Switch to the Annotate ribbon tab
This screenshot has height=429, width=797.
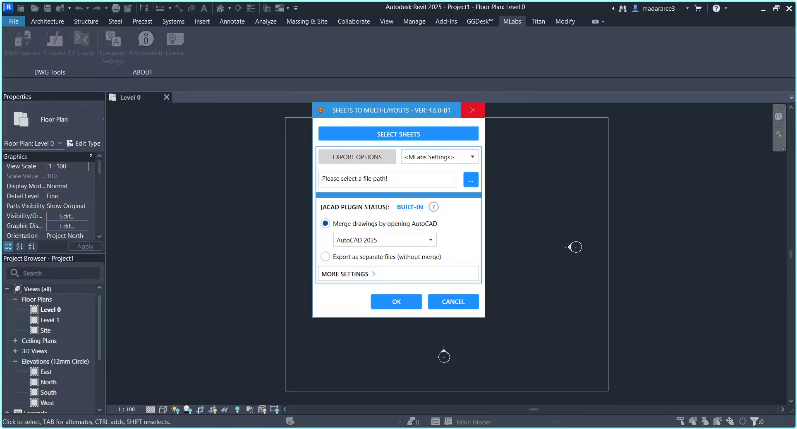pos(232,21)
